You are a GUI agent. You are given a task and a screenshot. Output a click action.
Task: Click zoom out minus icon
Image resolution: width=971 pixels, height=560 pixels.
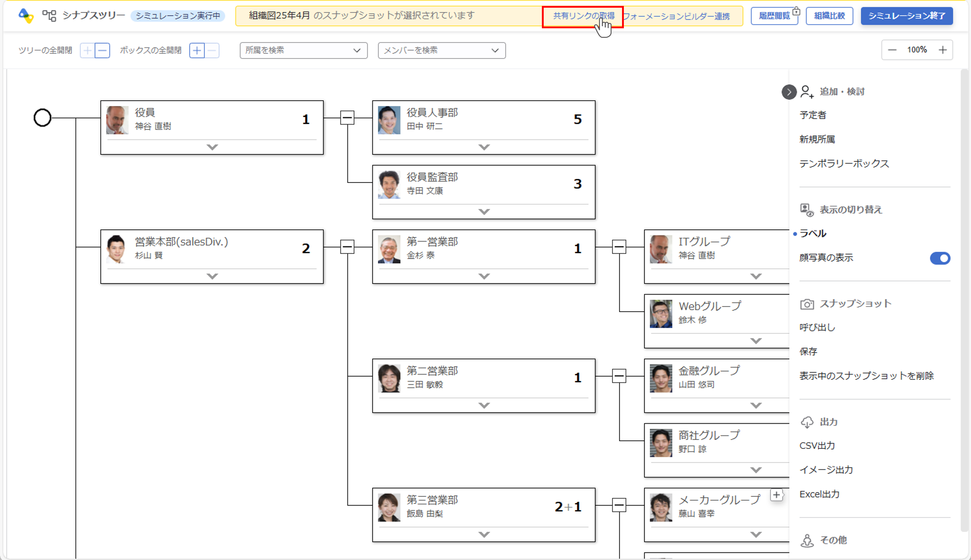point(892,50)
